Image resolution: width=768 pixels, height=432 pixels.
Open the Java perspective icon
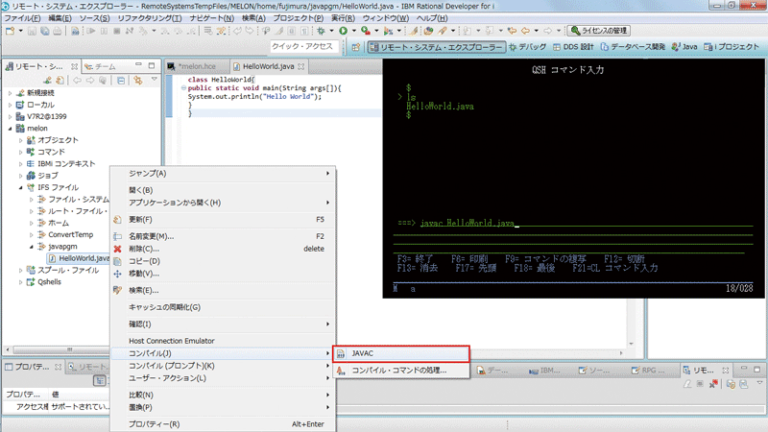point(684,47)
